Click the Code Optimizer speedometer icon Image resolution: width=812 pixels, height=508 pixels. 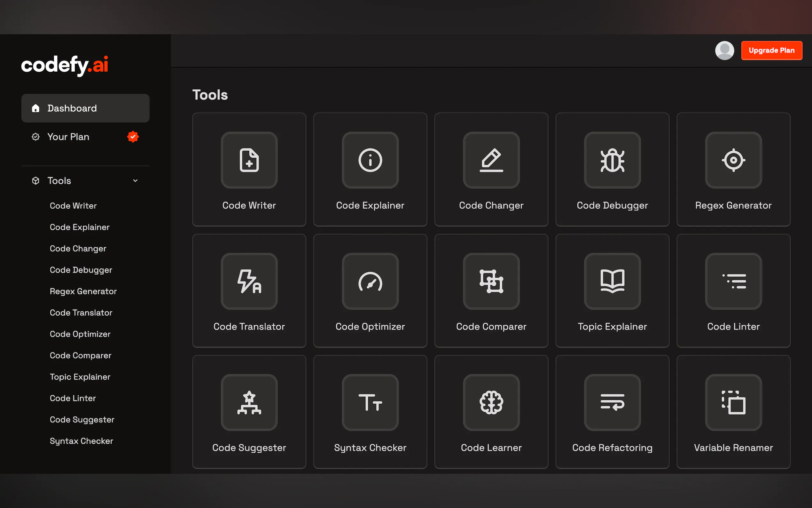point(370,281)
